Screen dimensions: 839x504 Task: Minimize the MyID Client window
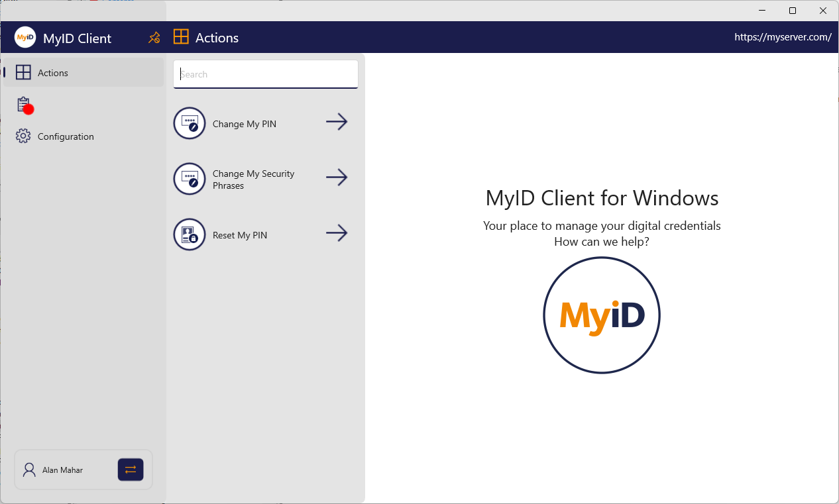[762, 11]
